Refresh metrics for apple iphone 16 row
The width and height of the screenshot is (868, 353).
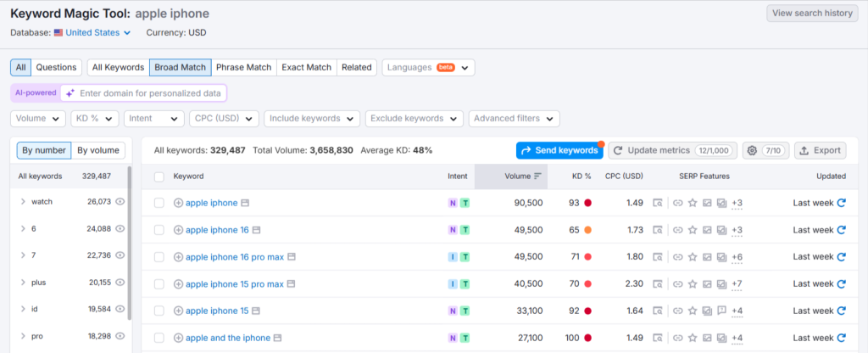tap(842, 230)
